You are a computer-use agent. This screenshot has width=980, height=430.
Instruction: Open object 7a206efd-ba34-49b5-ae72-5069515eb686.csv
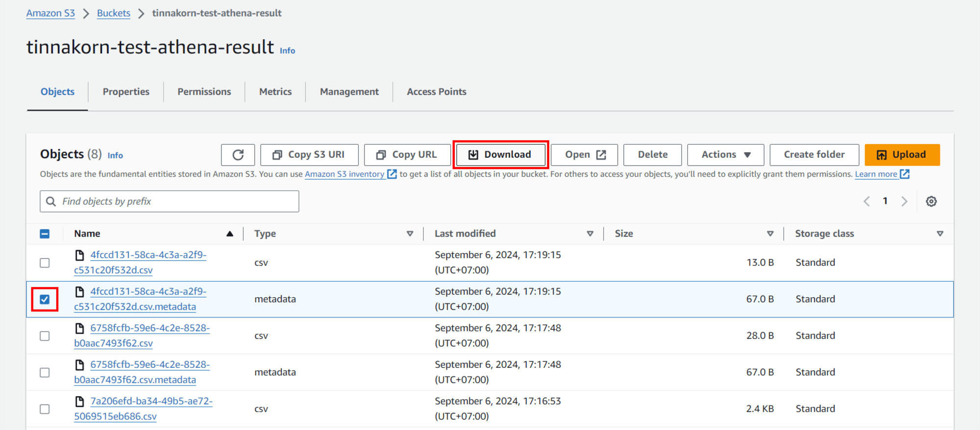pos(143,409)
